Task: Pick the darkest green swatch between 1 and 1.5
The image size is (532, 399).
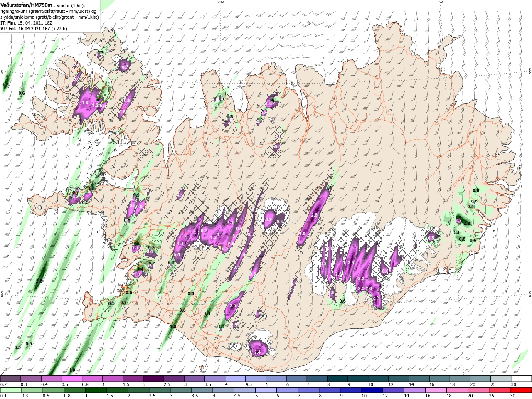Action: click(x=96, y=390)
